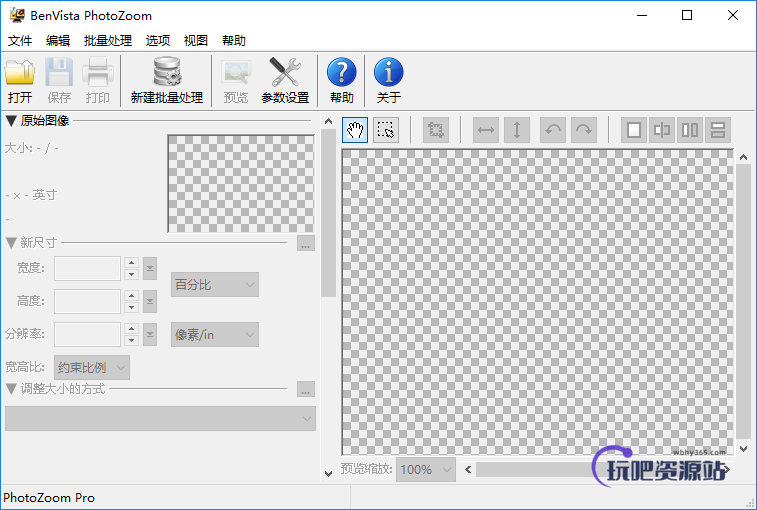Switch to stacked horizontal preview layout
Image resolution: width=757 pixels, height=510 pixels.
click(718, 130)
